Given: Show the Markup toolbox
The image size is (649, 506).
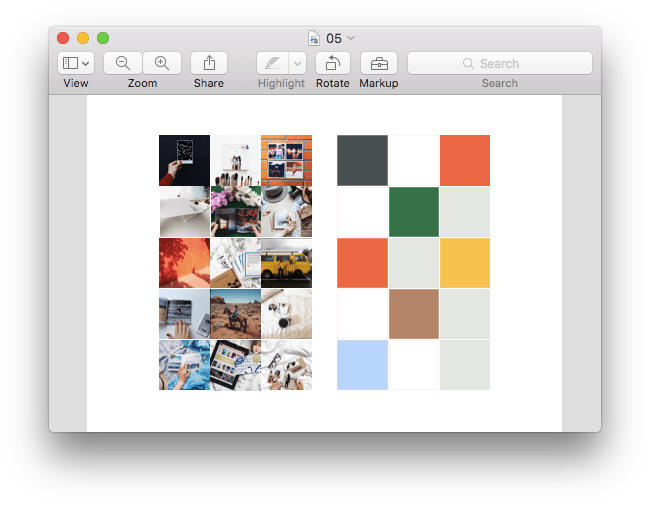Looking at the screenshot, I should click(x=379, y=63).
